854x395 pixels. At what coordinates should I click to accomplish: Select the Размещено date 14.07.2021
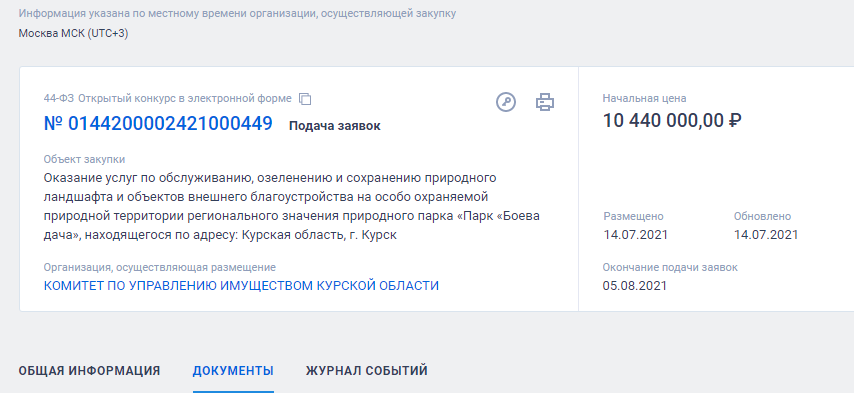tap(636, 235)
